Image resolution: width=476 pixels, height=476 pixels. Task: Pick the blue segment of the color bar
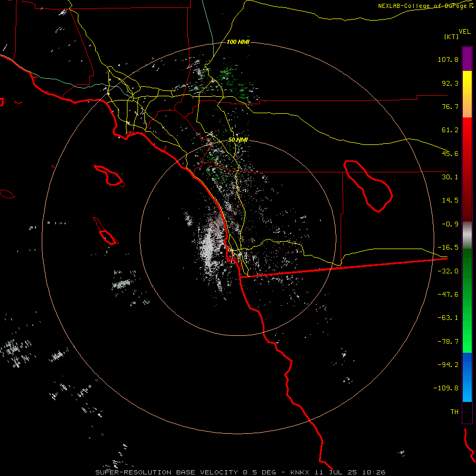[x=467, y=377]
